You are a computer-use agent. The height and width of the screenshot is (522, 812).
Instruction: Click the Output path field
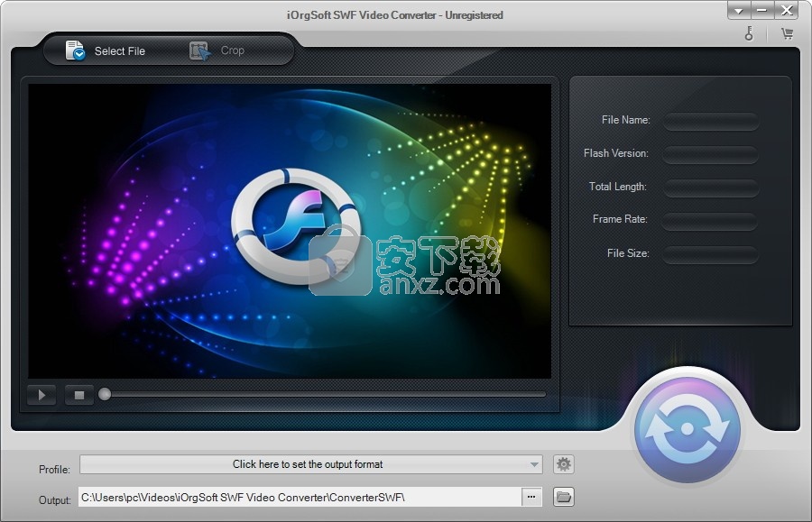[x=300, y=497]
